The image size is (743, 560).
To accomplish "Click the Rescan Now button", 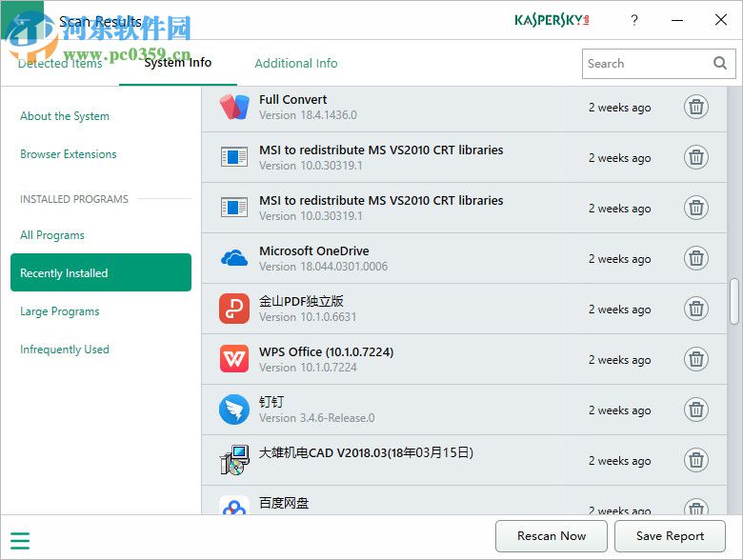I will point(552,536).
